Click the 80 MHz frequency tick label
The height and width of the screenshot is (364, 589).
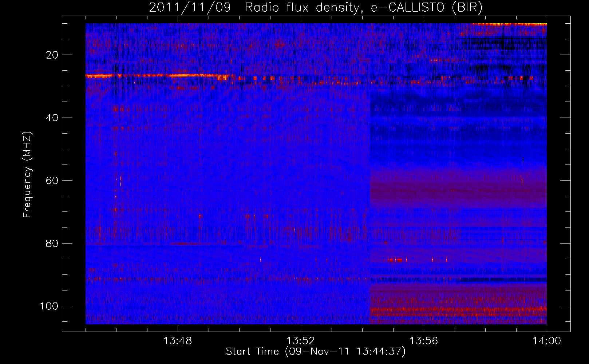tap(52, 244)
